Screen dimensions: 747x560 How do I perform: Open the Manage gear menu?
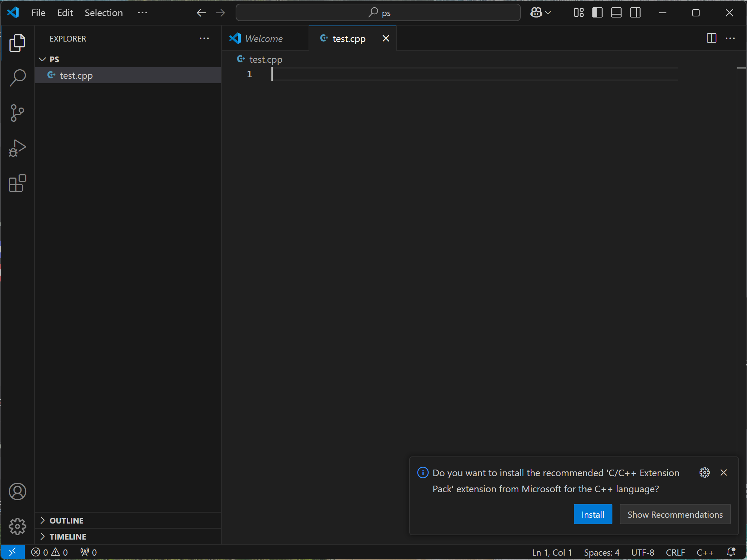tap(17, 526)
